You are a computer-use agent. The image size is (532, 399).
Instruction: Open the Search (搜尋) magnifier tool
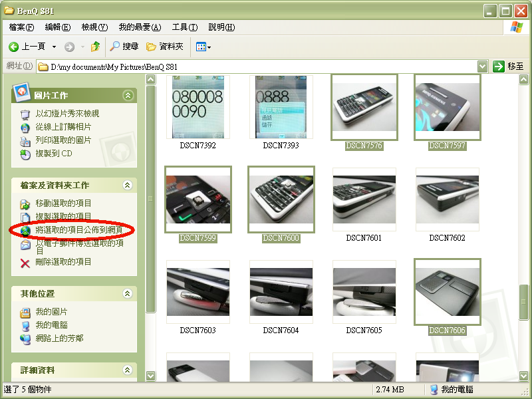[x=124, y=47]
